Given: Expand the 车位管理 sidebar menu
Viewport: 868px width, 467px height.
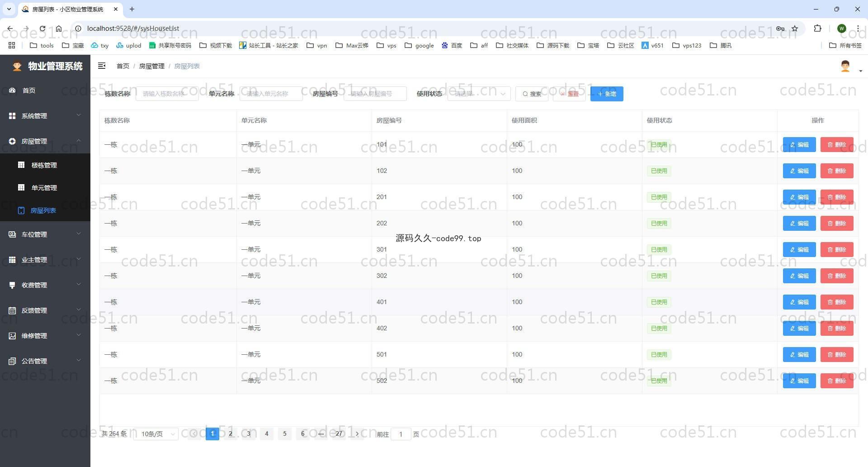Looking at the screenshot, I should (44, 234).
